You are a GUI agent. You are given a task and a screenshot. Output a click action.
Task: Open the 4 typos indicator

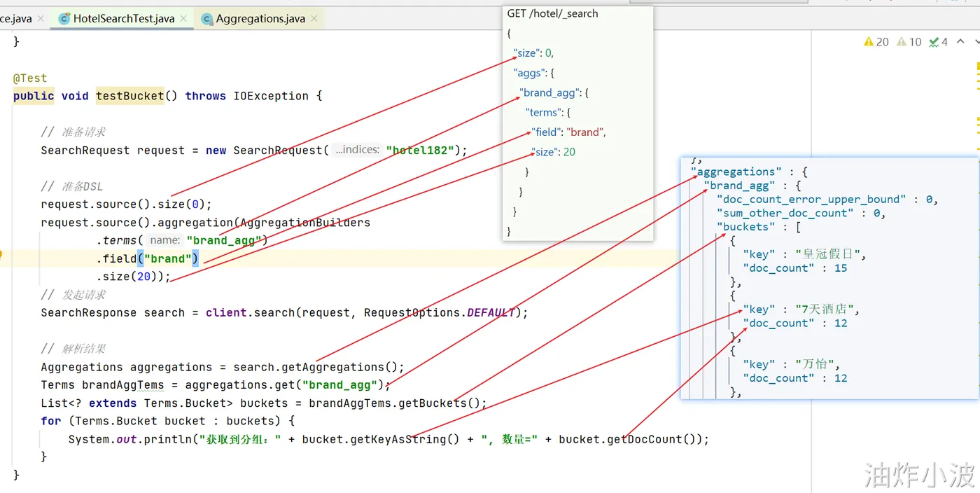click(x=938, y=42)
